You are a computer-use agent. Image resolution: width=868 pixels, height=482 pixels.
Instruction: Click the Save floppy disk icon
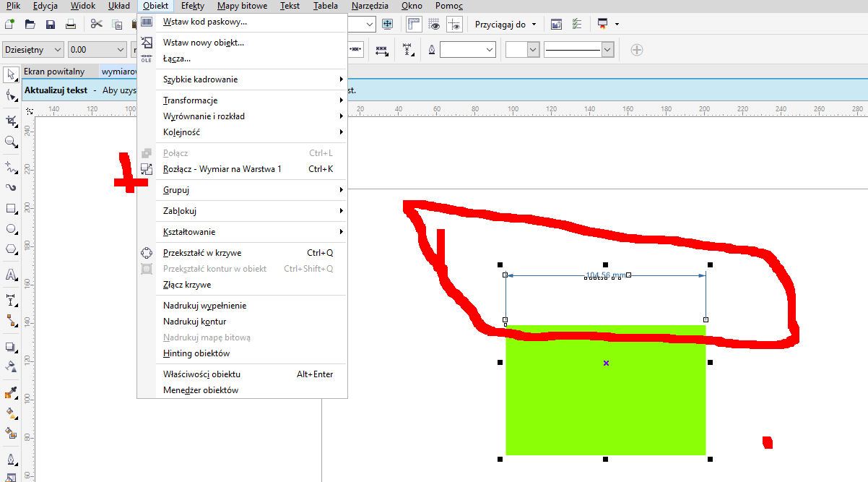pos(51,24)
